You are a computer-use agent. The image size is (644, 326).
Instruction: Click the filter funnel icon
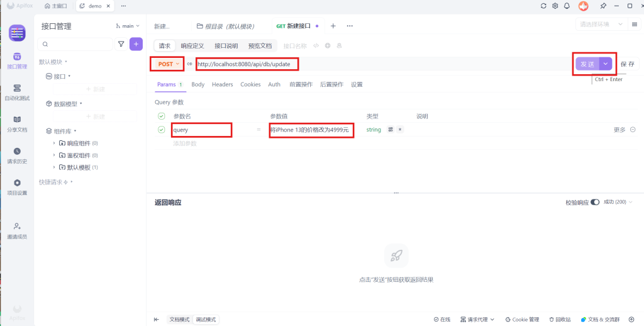(x=121, y=44)
